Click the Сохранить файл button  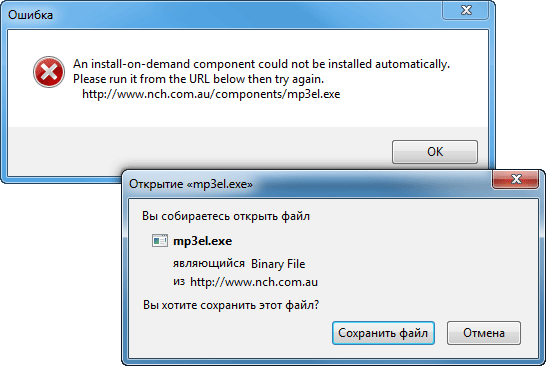(383, 333)
